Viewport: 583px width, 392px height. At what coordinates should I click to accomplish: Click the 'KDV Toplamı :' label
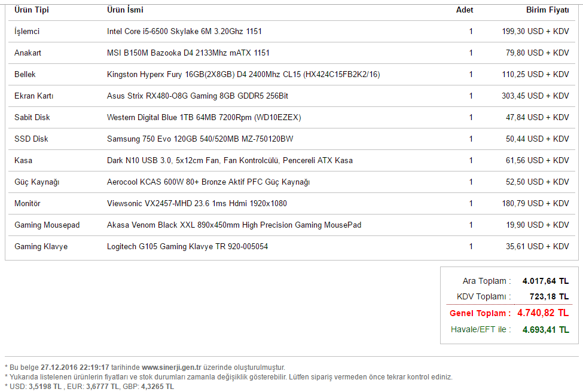click(484, 297)
